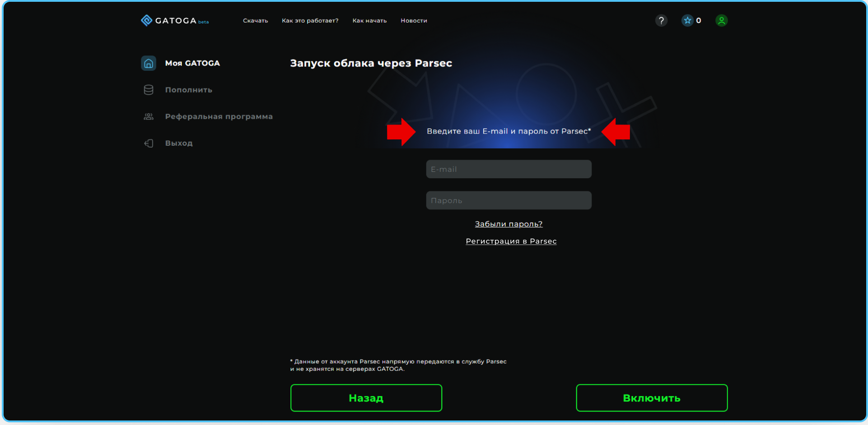Open the Как начать menu item
868x425 pixels.
click(x=369, y=21)
